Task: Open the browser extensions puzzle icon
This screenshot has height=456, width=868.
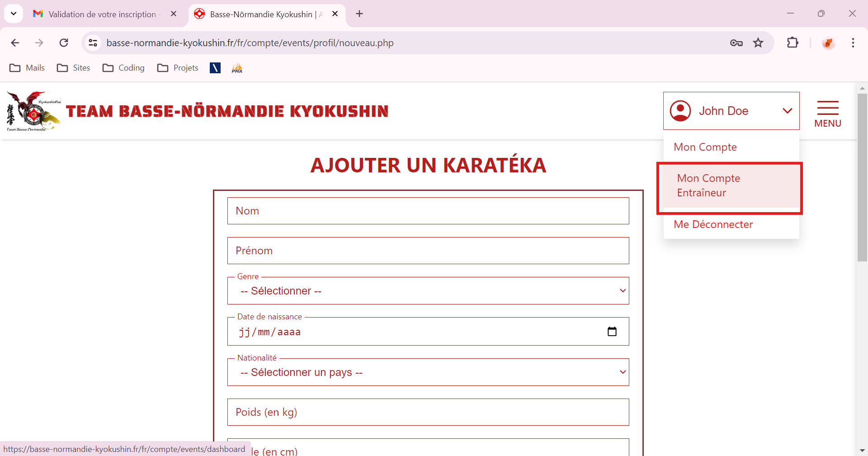Action: pos(793,43)
